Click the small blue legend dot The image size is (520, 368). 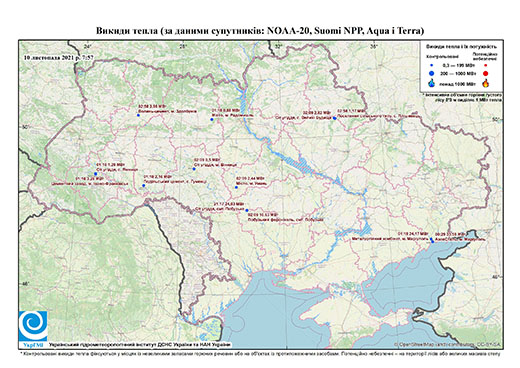click(x=432, y=65)
